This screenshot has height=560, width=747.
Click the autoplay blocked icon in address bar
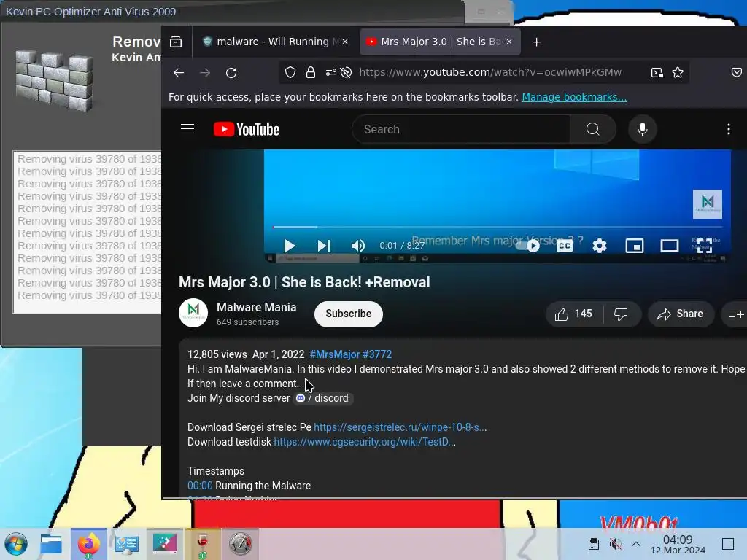pos(347,72)
